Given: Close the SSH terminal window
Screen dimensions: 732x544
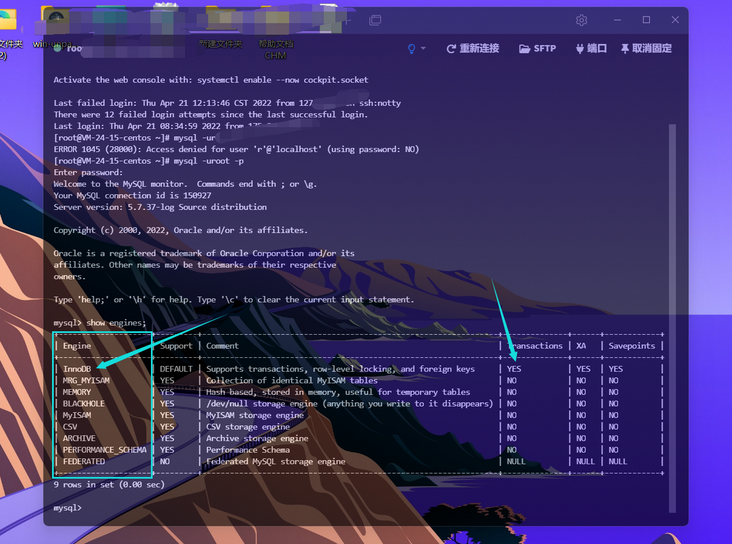Looking at the screenshot, I should pyautogui.click(x=673, y=20).
